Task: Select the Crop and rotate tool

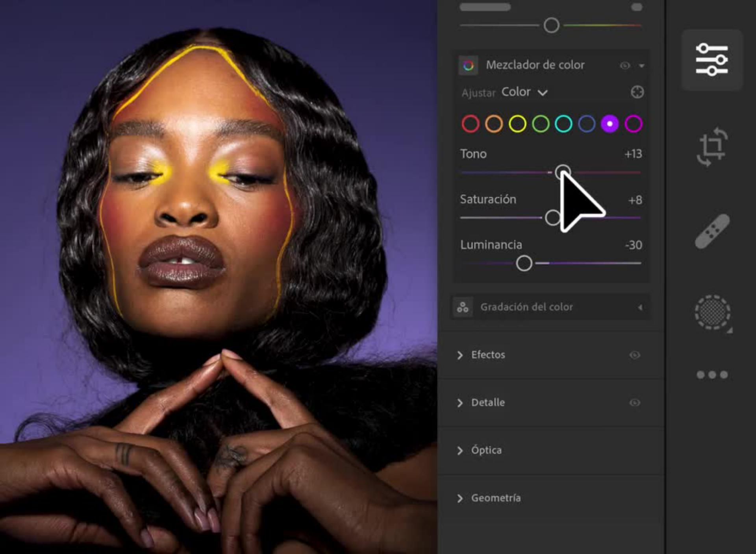Action: (x=712, y=147)
